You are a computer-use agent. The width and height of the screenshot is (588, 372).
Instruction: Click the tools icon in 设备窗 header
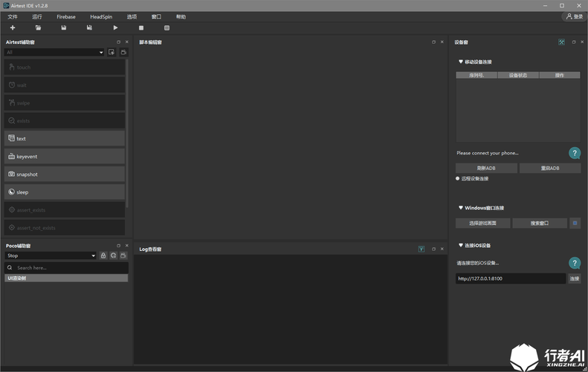pyautogui.click(x=561, y=42)
